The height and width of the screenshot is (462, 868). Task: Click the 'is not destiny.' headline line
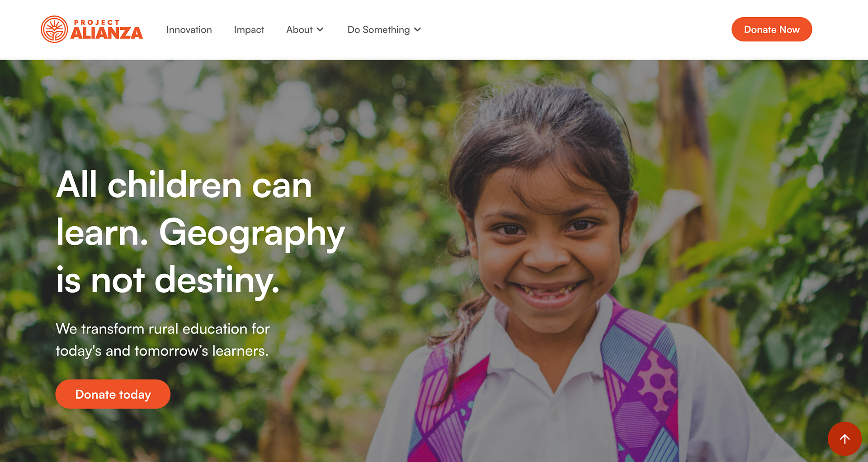pos(168,281)
